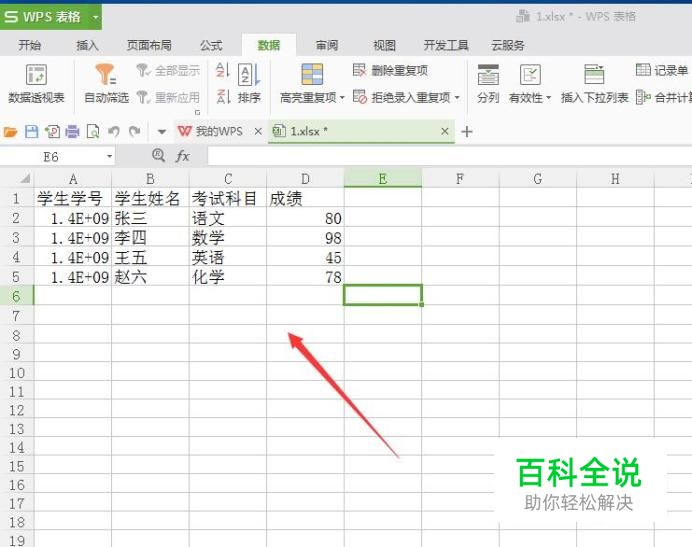This screenshot has width=692, height=547.
Task: Expand the Reject Duplicate Entry dropdown arrow
Action: 457,98
